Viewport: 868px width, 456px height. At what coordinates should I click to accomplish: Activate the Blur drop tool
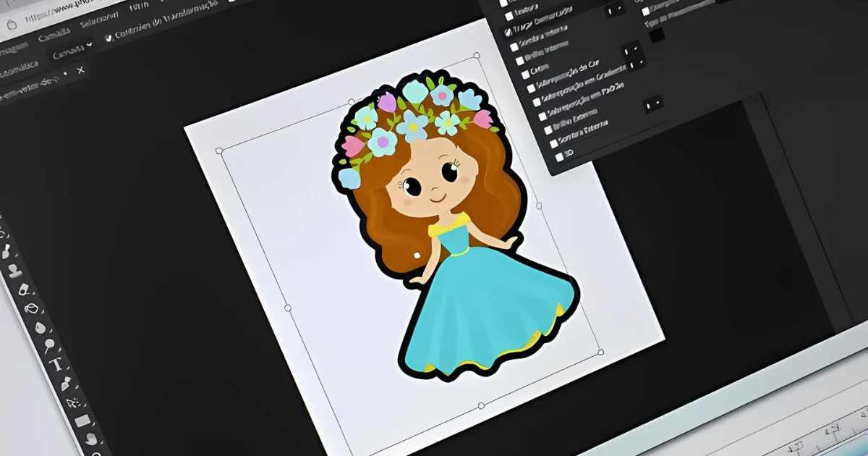[40, 327]
